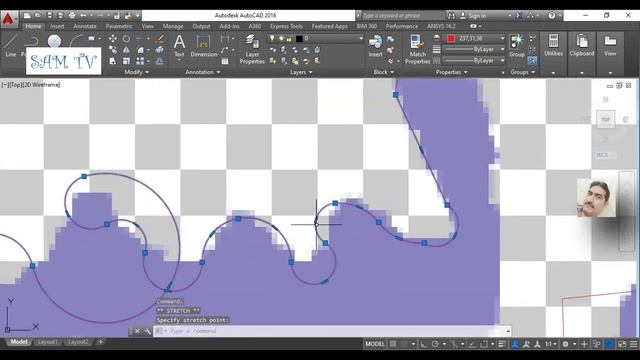
Task: Click the viewport control label Top
Action: click(15, 85)
